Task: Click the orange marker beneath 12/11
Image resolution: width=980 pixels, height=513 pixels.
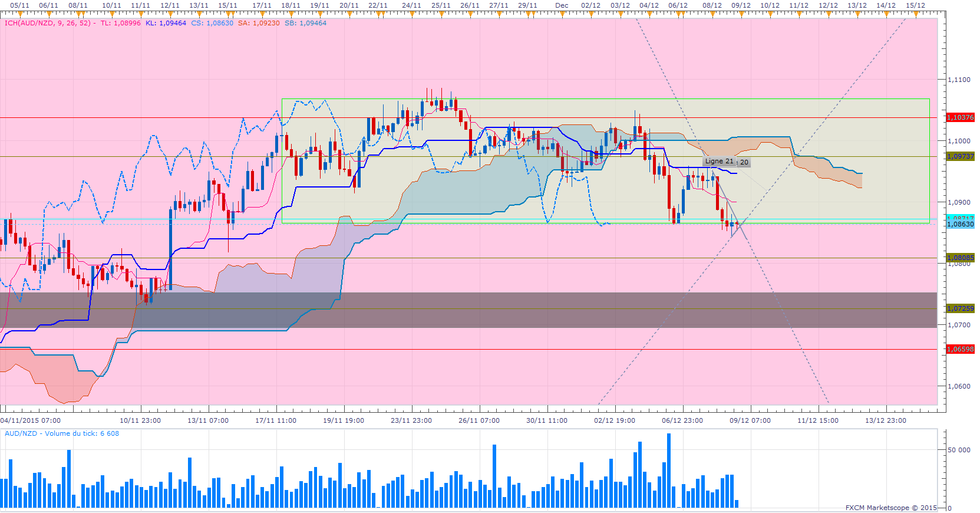Action: (x=170, y=13)
